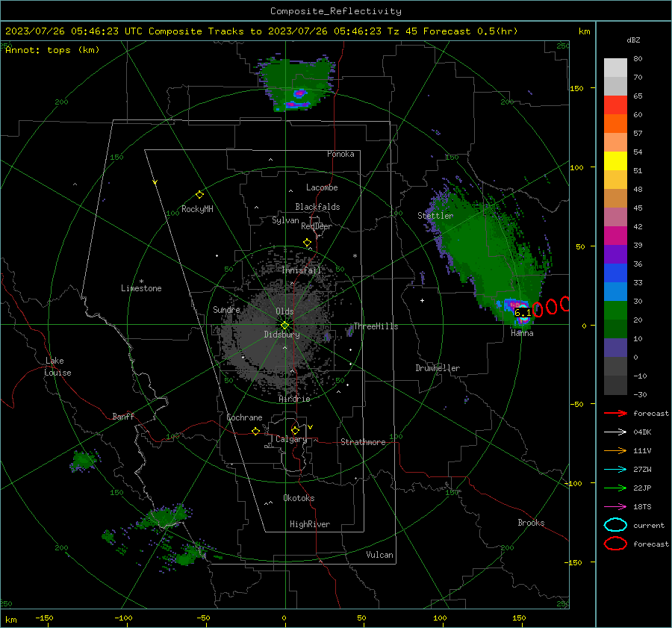Click the red forecast ellipse legend icon

tap(615, 544)
